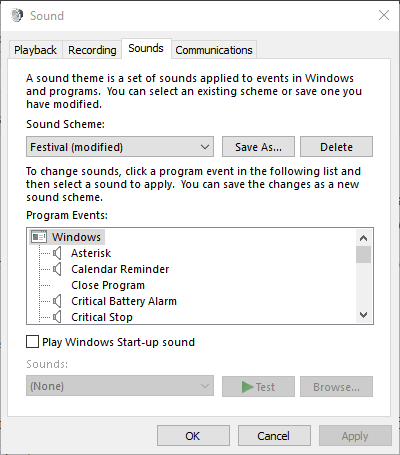Viewport: 400px width, 455px height.
Task: Click the green play icon on Test button
Action: (x=247, y=387)
